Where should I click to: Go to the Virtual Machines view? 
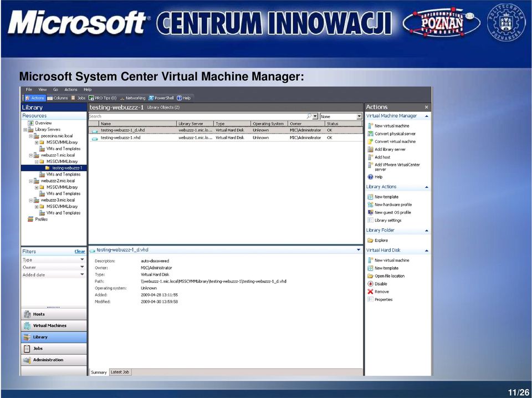coord(54,325)
